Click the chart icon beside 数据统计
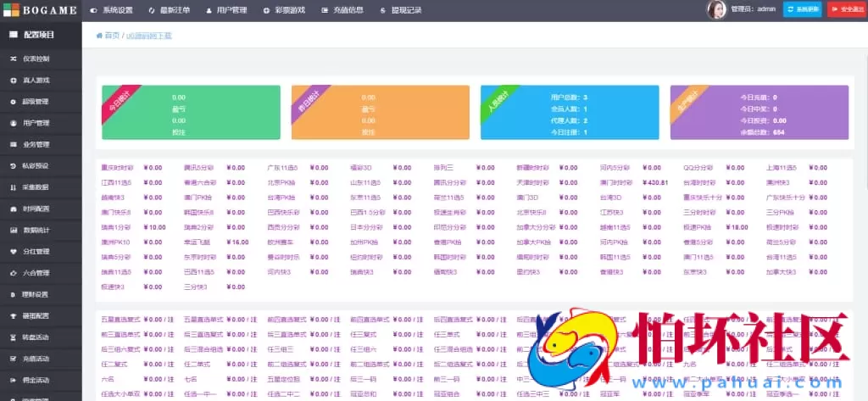Screen dimensions: 868x401 13,231
